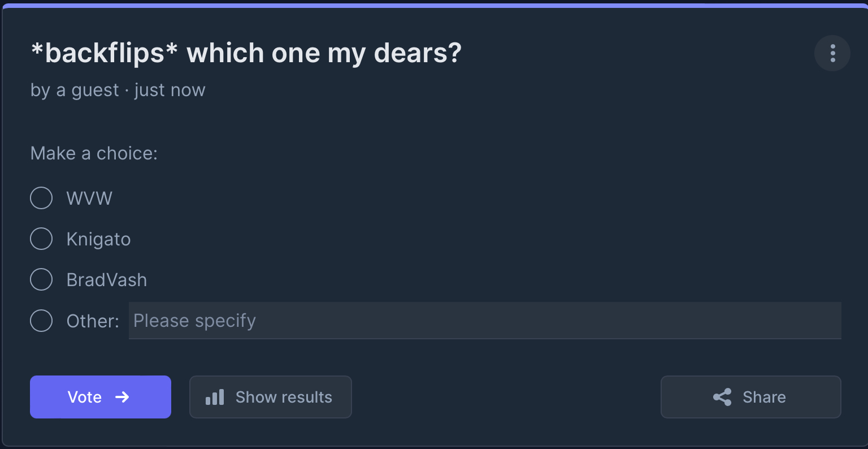This screenshot has height=449, width=868.
Task: Select the WVW radio button
Action: [41, 198]
